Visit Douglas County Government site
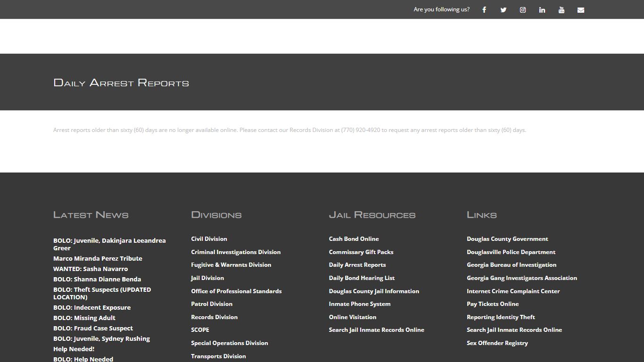 point(507,239)
